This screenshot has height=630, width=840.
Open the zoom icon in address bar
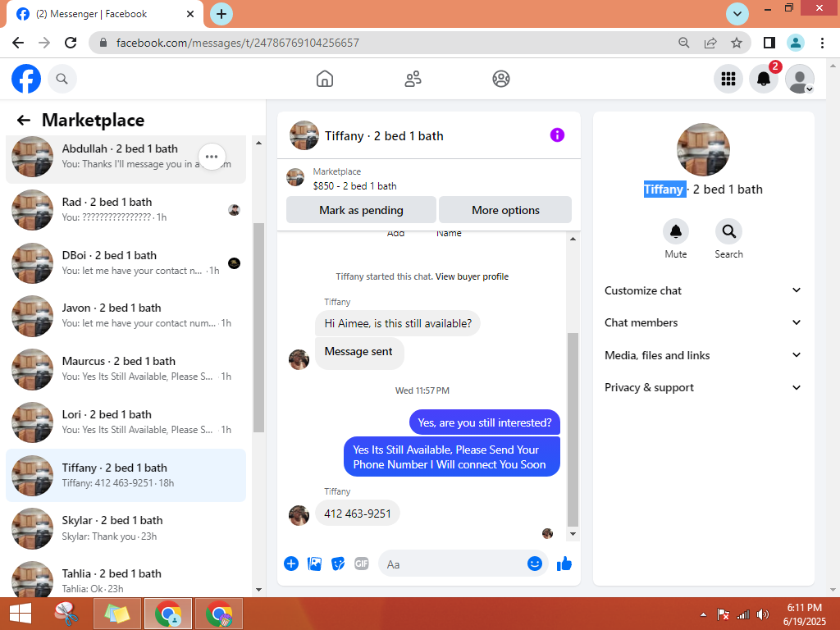pyautogui.click(x=683, y=43)
